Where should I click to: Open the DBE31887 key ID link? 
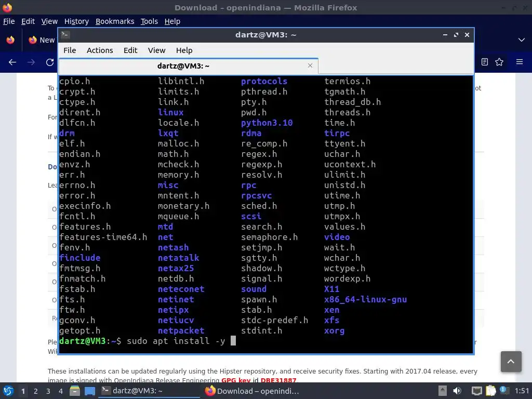tap(278, 380)
